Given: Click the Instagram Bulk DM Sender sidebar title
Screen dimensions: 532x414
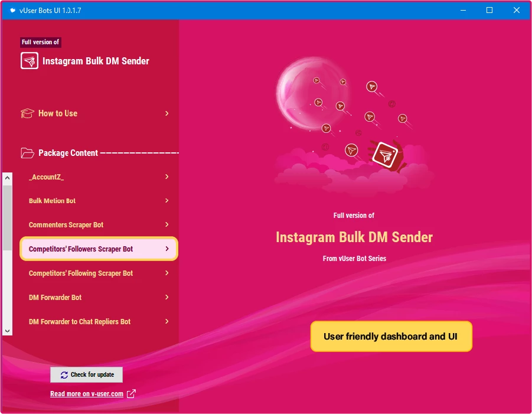Looking at the screenshot, I should [x=96, y=61].
